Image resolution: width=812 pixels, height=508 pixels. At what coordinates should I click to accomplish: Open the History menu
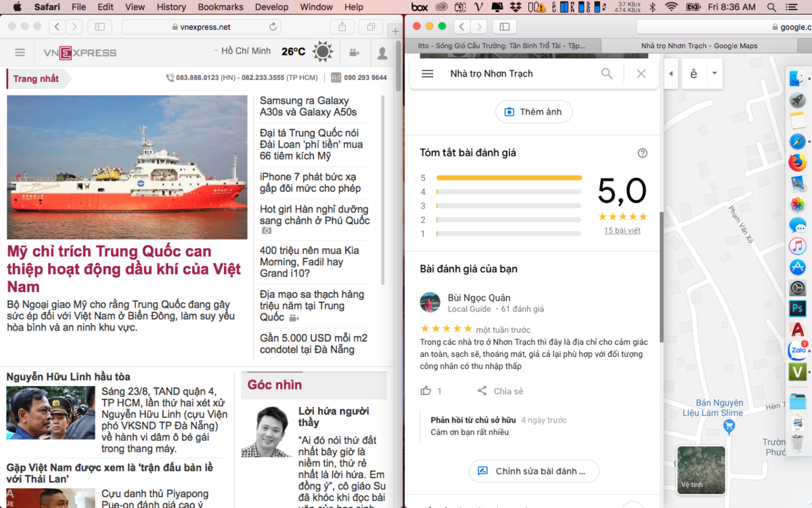click(171, 7)
